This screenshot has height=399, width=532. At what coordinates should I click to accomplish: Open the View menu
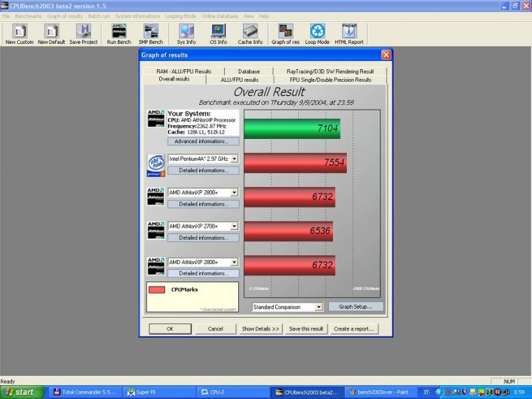coord(248,16)
